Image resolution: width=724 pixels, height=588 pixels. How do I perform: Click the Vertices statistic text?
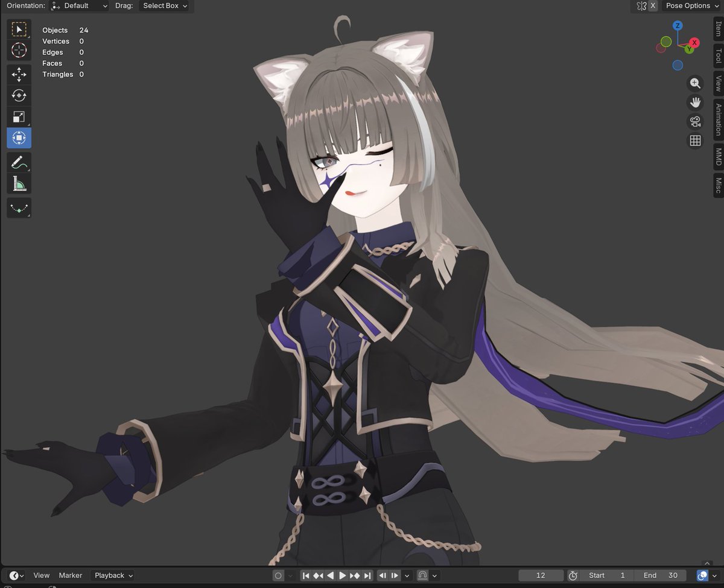(63, 41)
